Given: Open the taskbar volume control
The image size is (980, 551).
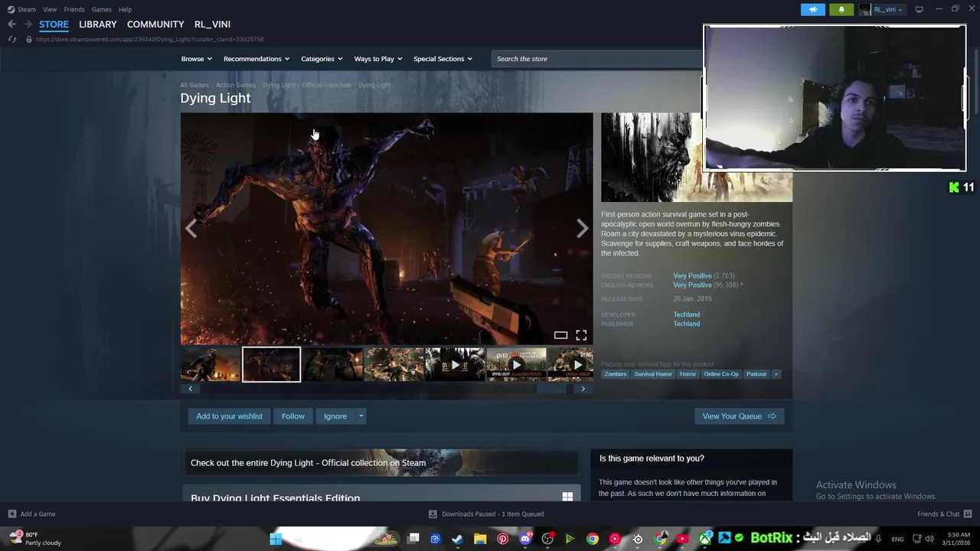Looking at the screenshot, I should coord(929,539).
